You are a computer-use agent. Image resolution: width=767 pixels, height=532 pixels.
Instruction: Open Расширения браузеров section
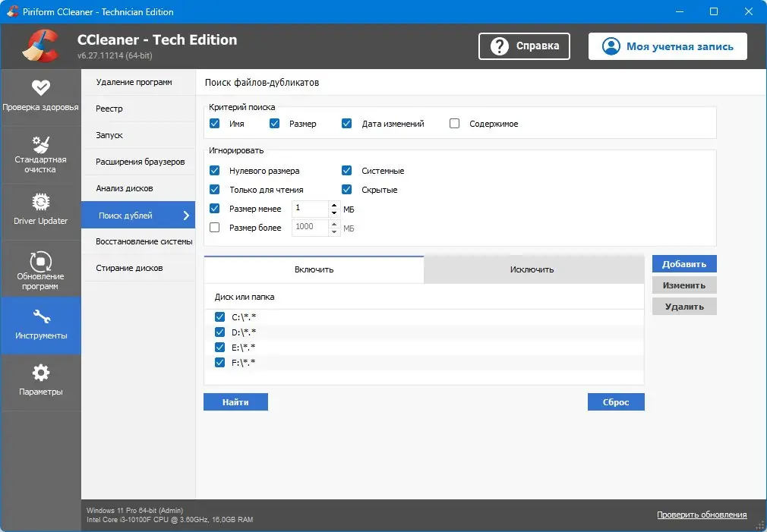pos(138,162)
